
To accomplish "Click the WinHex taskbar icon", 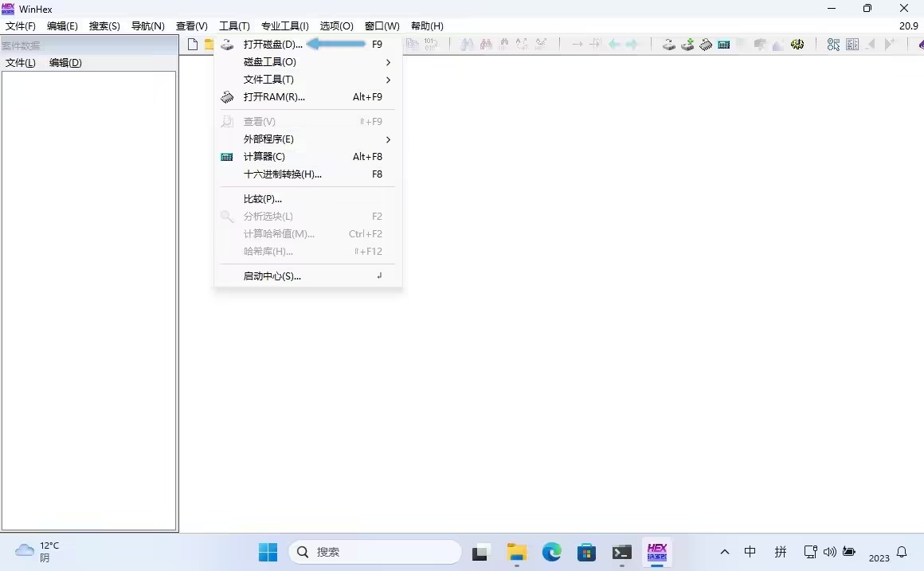I will pyautogui.click(x=656, y=552).
